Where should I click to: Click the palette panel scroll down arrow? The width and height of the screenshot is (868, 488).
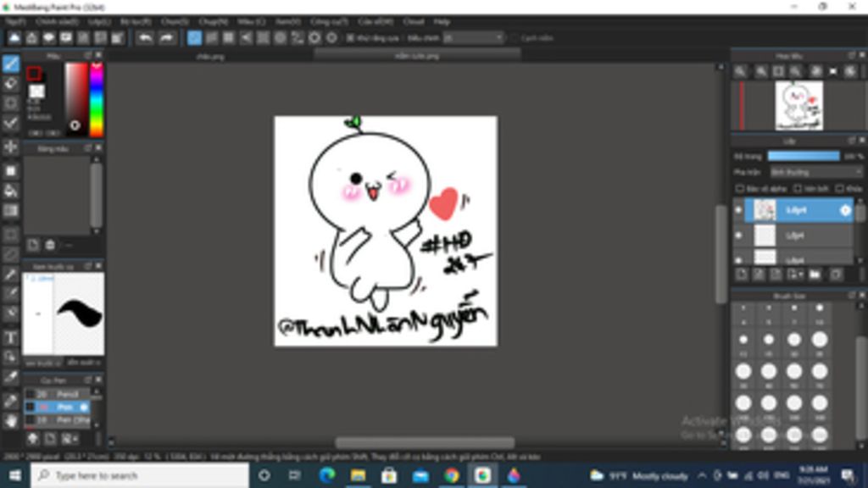click(x=97, y=231)
